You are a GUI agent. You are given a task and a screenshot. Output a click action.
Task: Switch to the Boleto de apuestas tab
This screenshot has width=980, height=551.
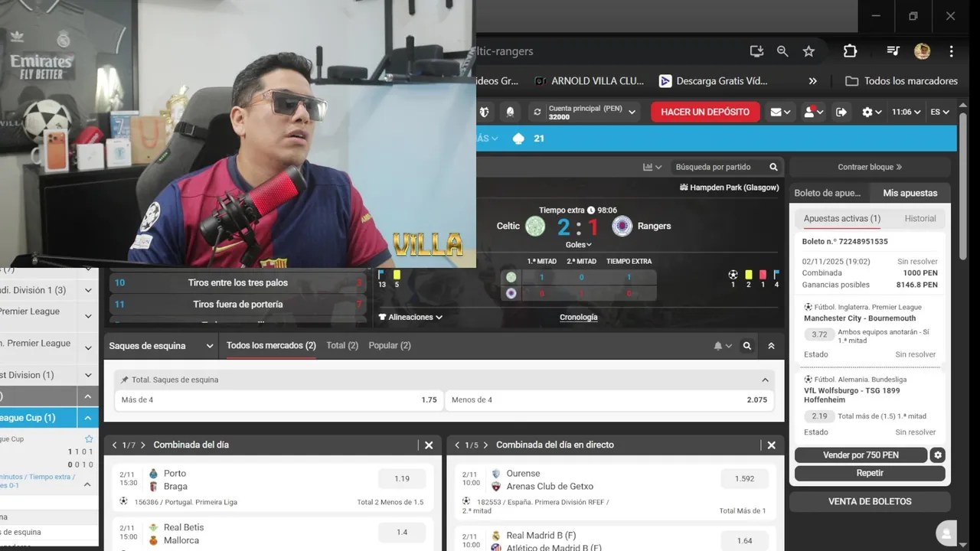click(x=827, y=193)
